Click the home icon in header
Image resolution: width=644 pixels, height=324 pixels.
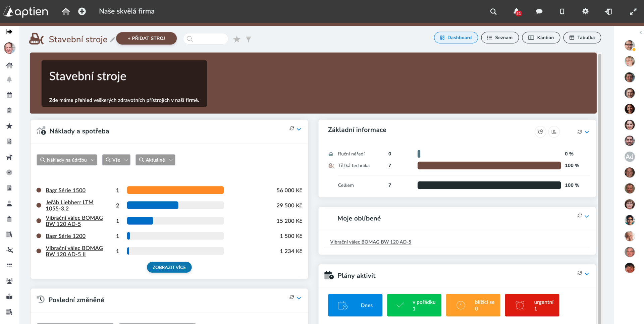[66, 11]
